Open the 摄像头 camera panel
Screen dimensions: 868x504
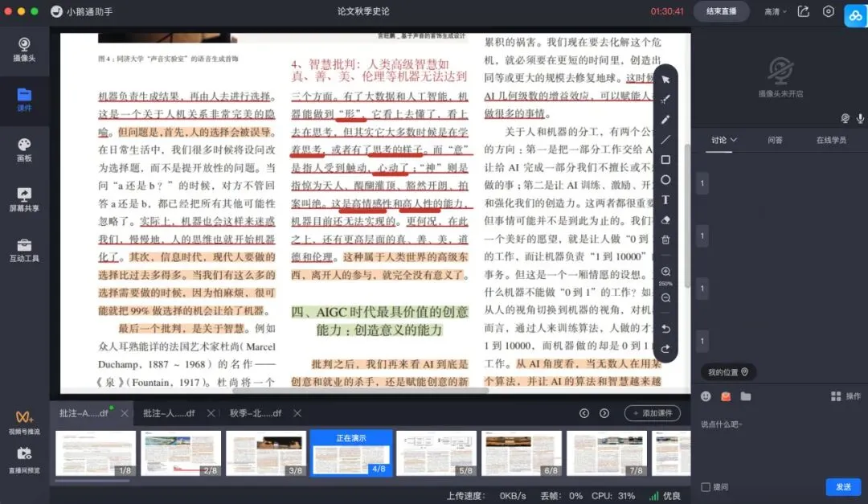24,49
